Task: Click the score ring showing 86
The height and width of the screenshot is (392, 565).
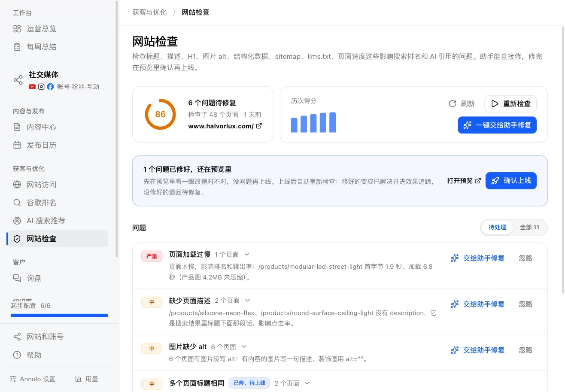Action: click(x=161, y=114)
